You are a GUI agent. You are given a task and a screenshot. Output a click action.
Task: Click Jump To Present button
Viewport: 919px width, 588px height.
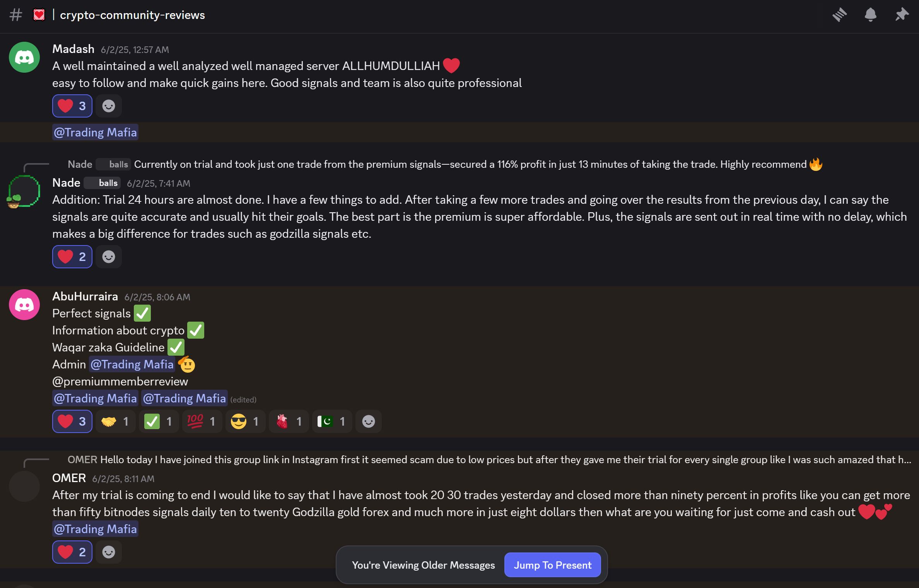[552, 565]
